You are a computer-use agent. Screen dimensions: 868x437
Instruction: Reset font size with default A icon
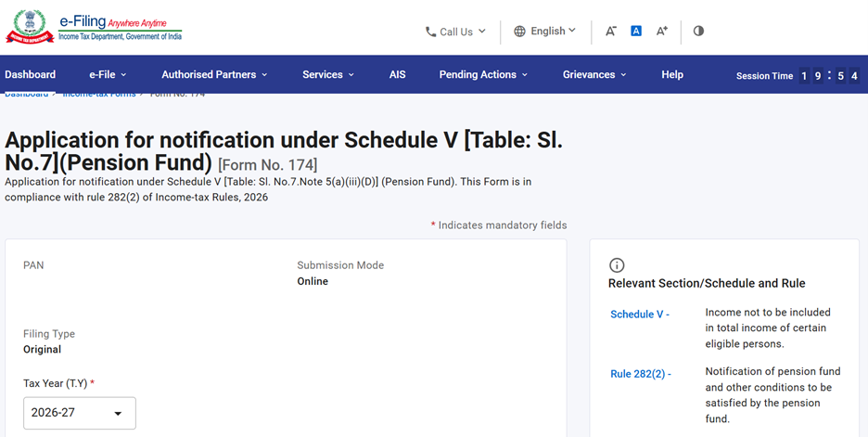point(636,31)
